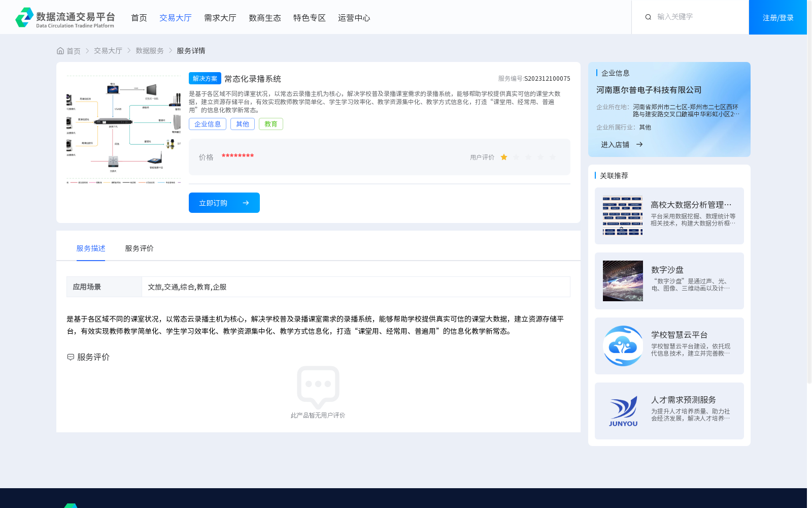
Task: Open the 数字沙盘 thumbnail image
Action: pyautogui.click(x=623, y=281)
